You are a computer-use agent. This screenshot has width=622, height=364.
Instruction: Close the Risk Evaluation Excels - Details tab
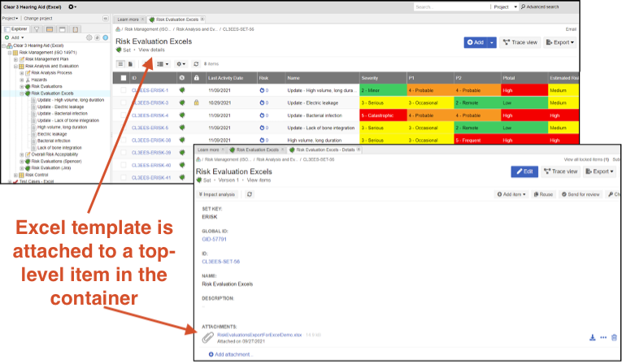359,149
